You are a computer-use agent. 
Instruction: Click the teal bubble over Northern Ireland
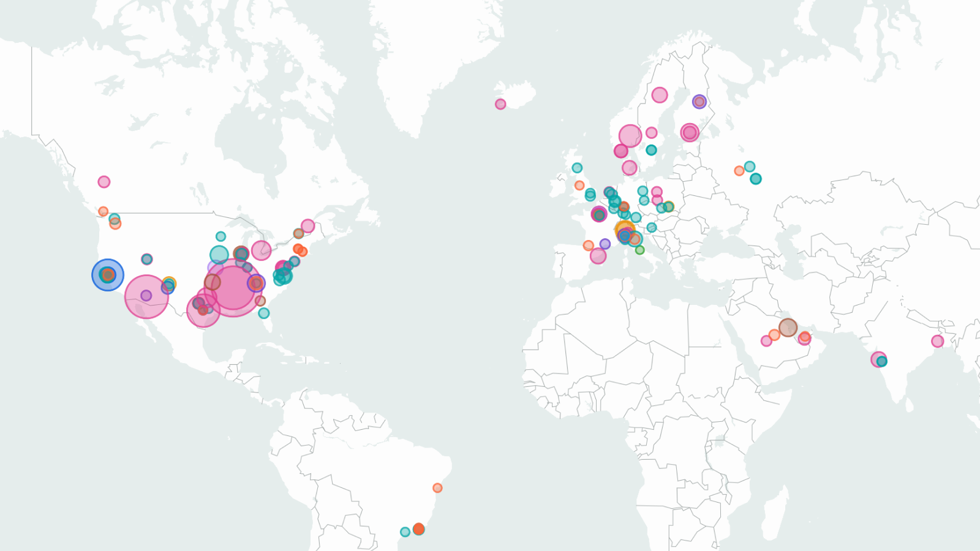tap(577, 168)
